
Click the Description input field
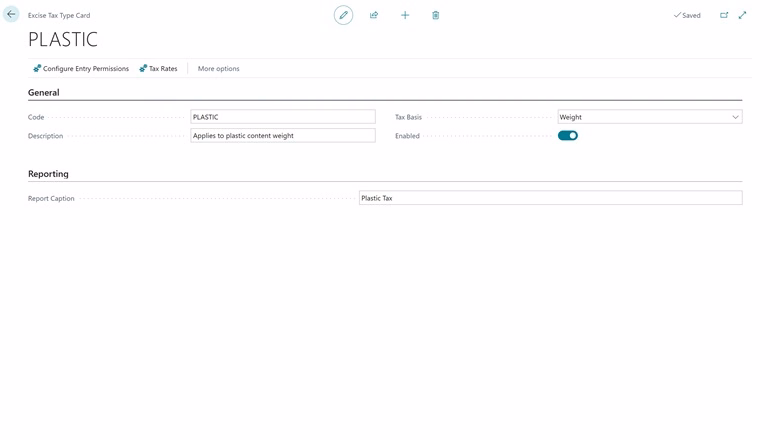[283, 136]
